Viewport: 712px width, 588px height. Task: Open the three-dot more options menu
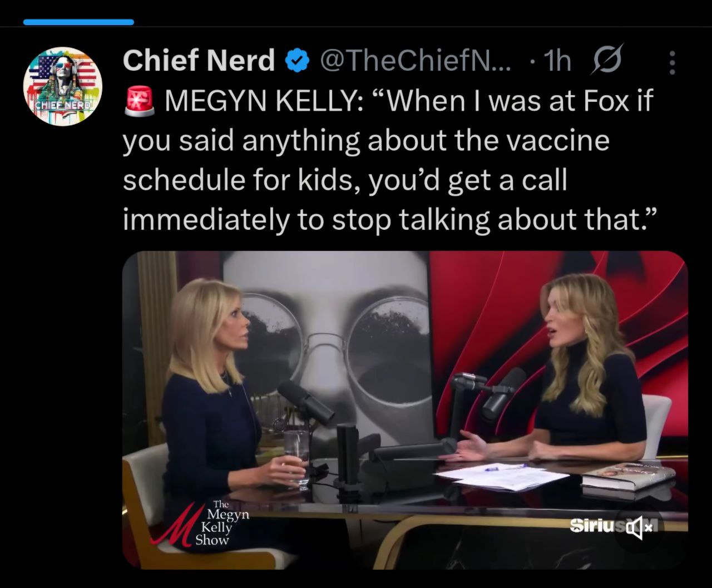(672, 63)
